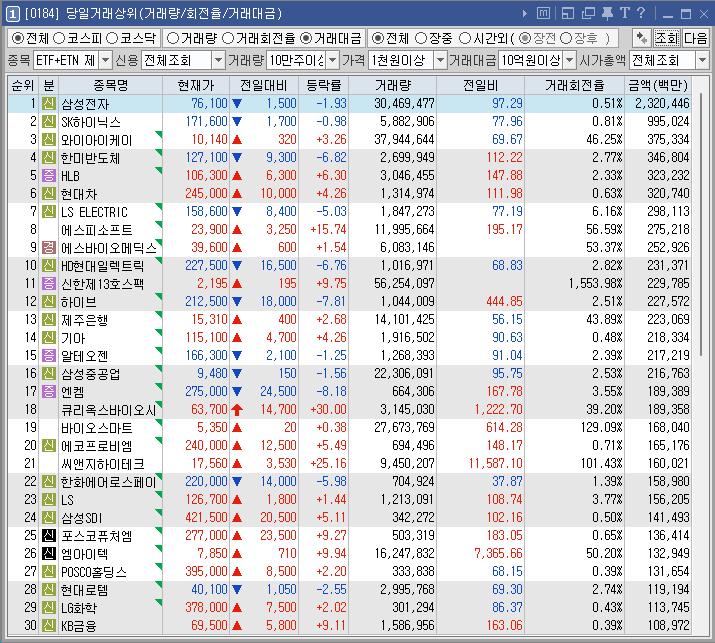Click the 삼성전자 price 76,100

coord(209,104)
